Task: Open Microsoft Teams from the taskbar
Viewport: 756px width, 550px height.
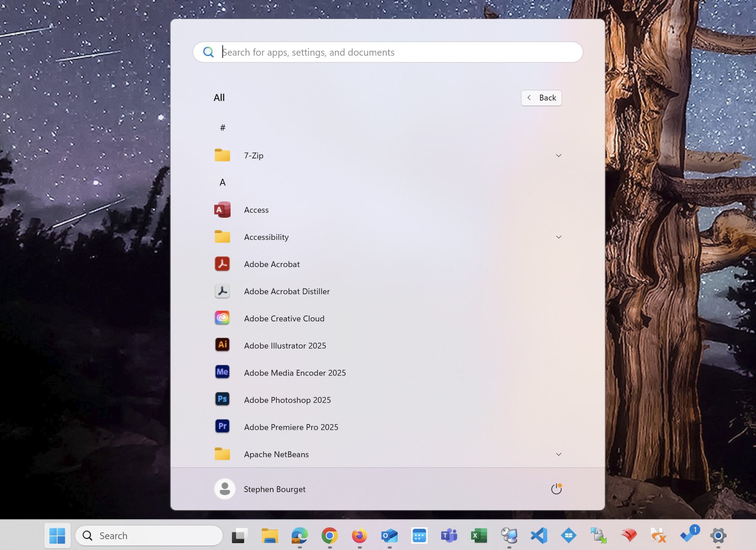Action: (449, 536)
